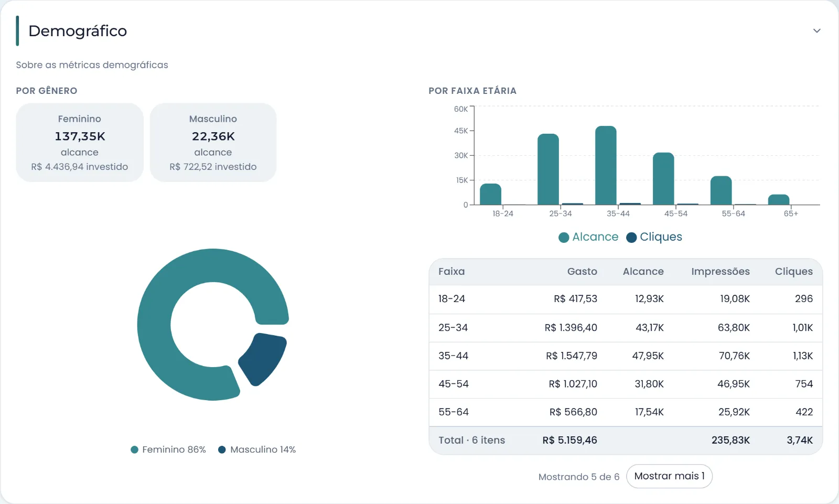Click the Mostrando 5 de 6 text
Image resolution: width=839 pixels, height=504 pixels.
click(x=579, y=477)
